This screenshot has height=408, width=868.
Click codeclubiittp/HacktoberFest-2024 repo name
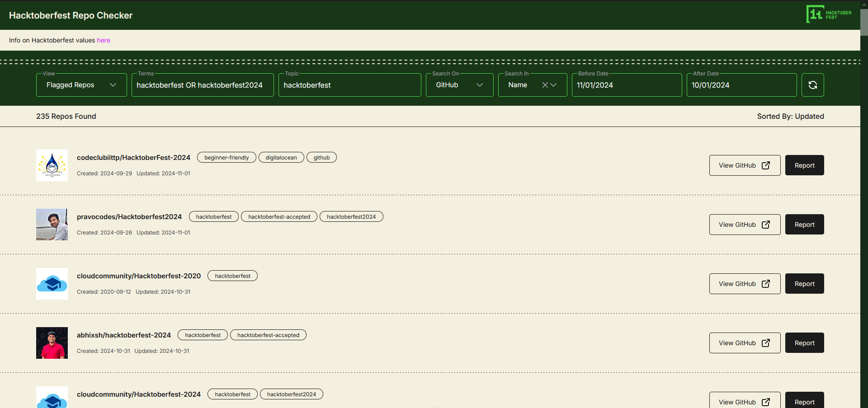pyautogui.click(x=133, y=158)
